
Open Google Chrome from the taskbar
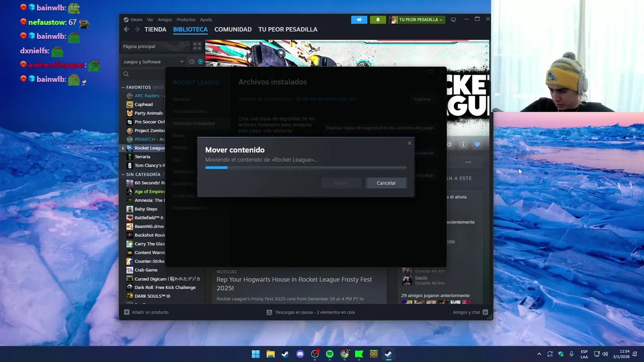[x=344, y=354]
